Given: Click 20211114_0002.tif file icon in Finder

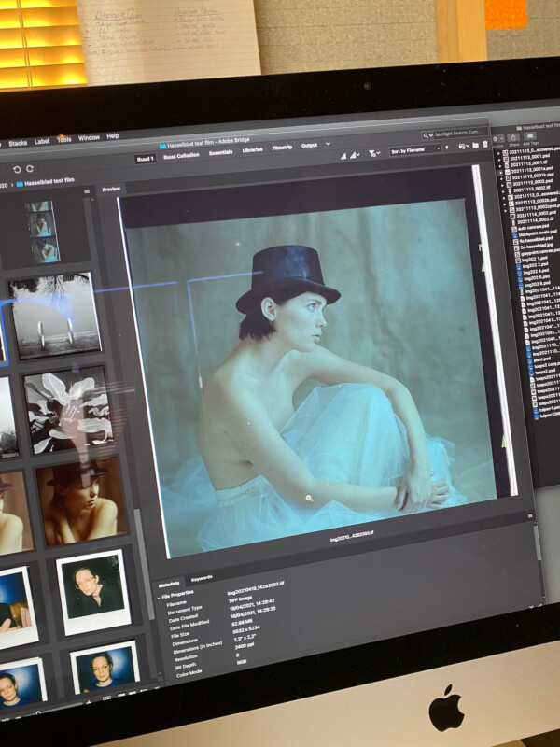Looking at the screenshot, I should click(514, 220).
